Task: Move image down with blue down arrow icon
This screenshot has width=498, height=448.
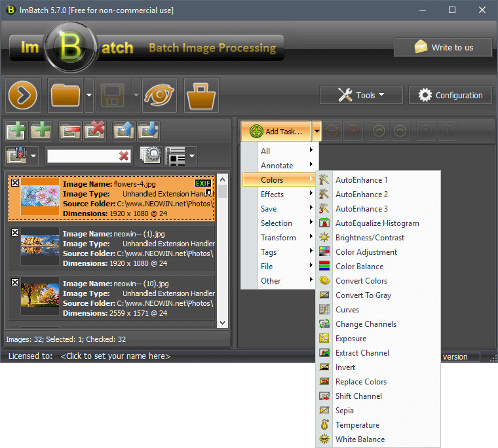Action: (148, 131)
